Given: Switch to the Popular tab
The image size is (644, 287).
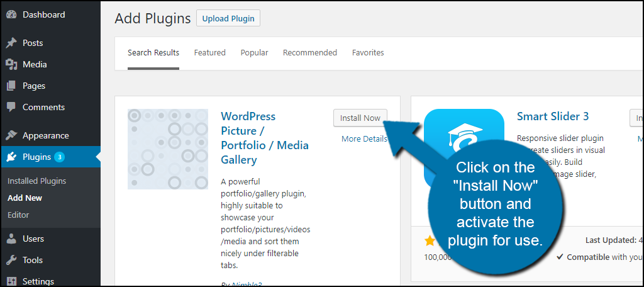Looking at the screenshot, I should click(x=254, y=53).
